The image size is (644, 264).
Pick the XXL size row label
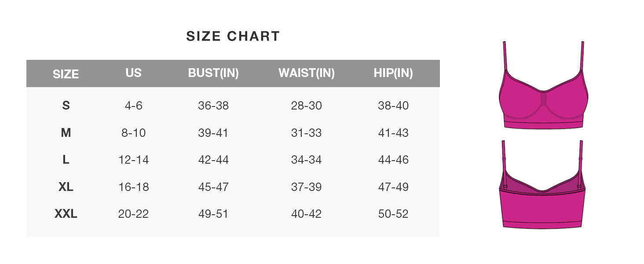(x=66, y=214)
